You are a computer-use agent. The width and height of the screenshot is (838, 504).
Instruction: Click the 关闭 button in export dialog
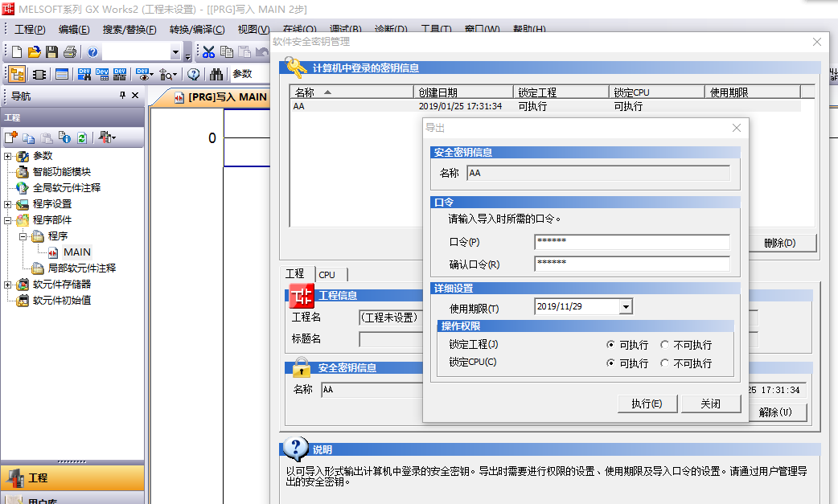(710, 404)
